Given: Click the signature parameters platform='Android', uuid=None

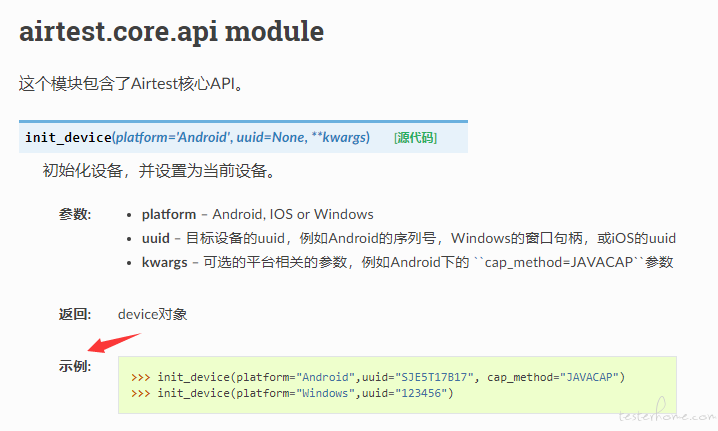Looking at the screenshot, I should [210, 137].
